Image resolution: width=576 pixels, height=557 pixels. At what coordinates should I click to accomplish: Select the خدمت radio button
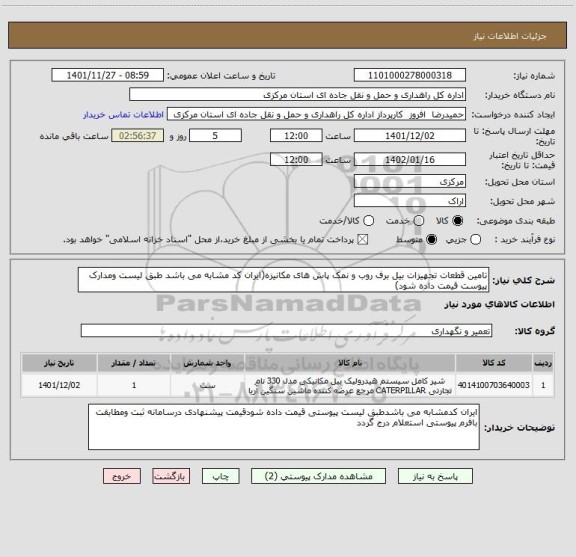point(418,221)
